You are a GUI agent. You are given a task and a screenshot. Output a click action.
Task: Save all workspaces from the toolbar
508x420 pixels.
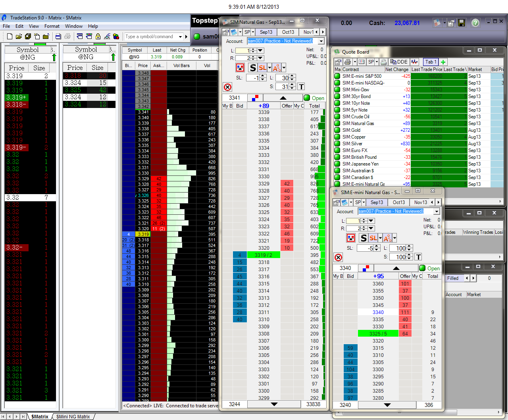click(28, 37)
